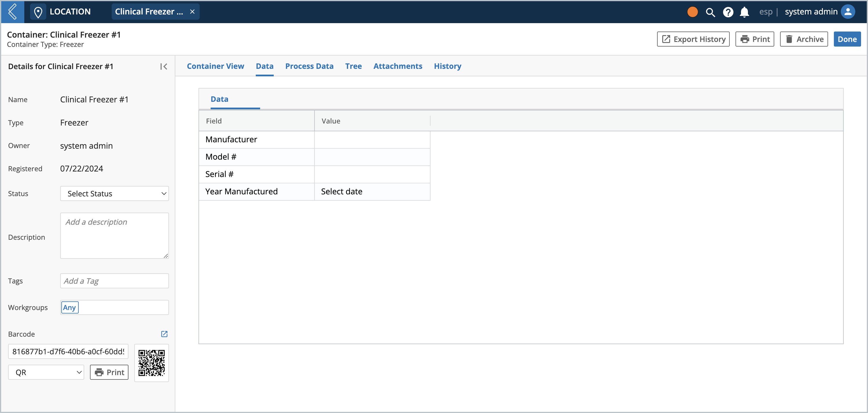Edit the Manufacturer value cell
Viewport: 868px width, 413px height.
coord(372,139)
